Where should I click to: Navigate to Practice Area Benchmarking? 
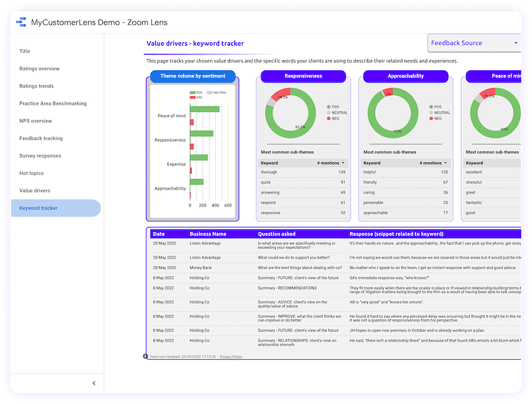tap(53, 104)
